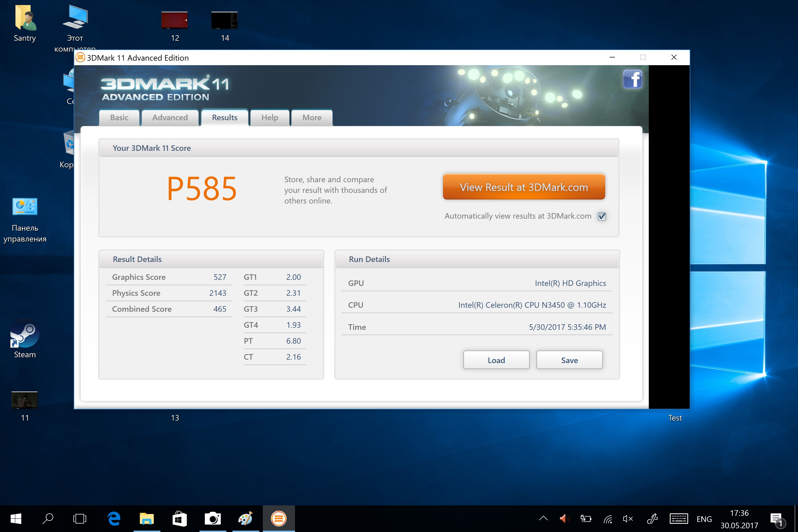This screenshot has width=798, height=532.
Task: Toggle automatically view results checkbox
Action: pos(602,216)
